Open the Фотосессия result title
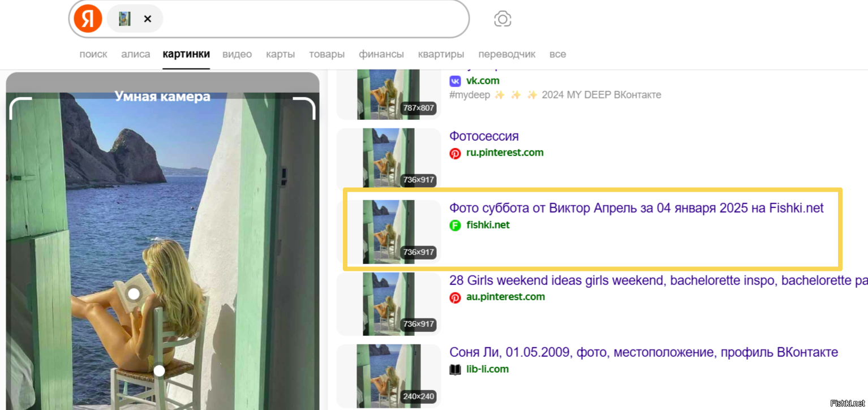 [484, 136]
